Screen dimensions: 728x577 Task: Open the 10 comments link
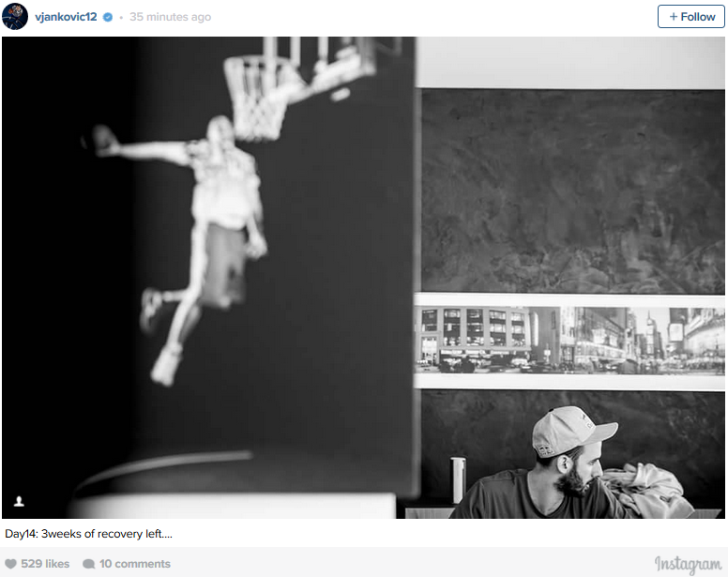(x=134, y=564)
